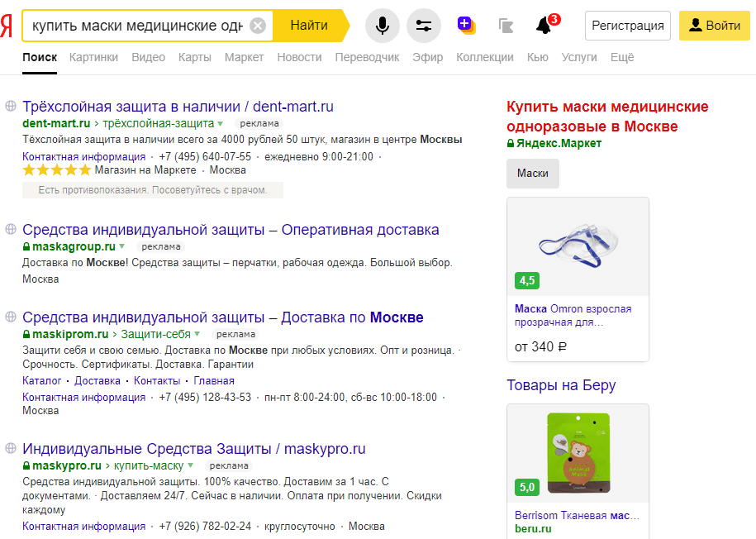Expand dropdown arrow after Защити-себя path
Viewport: 756px width, 539px height.
(197, 335)
